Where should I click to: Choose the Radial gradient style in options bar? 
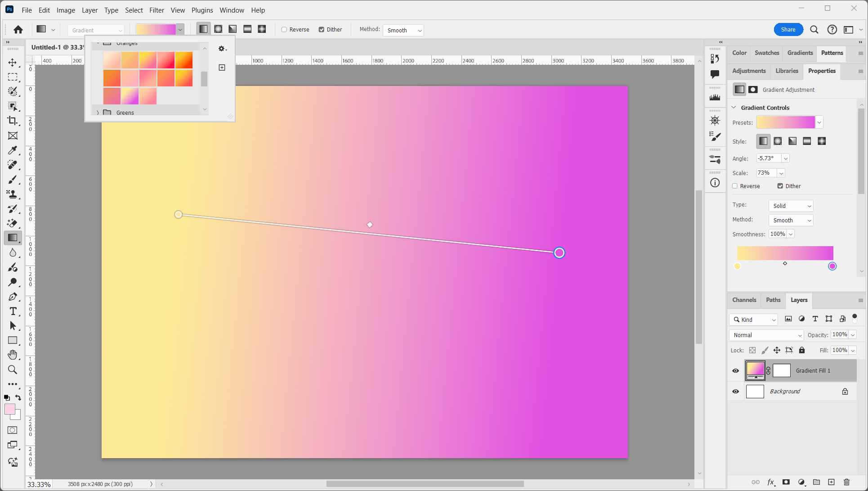pos(218,29)
